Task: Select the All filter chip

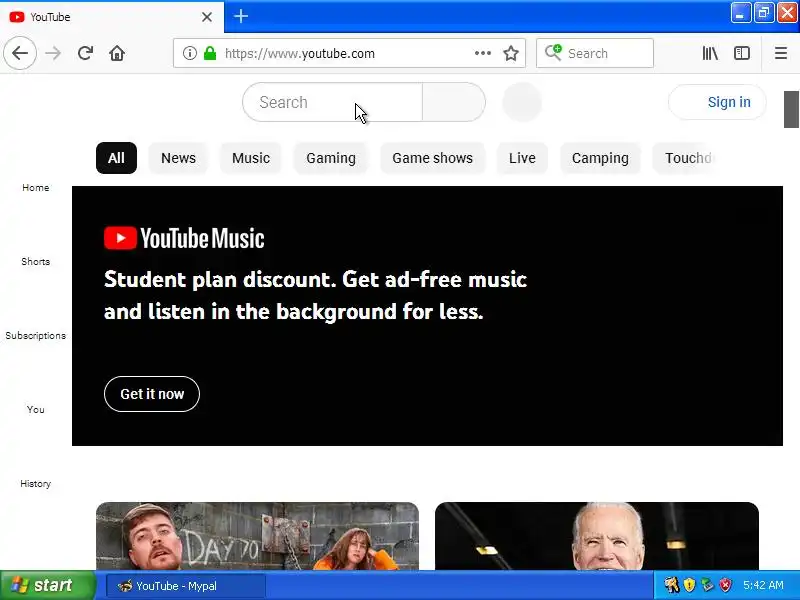Action: [116, 158]
